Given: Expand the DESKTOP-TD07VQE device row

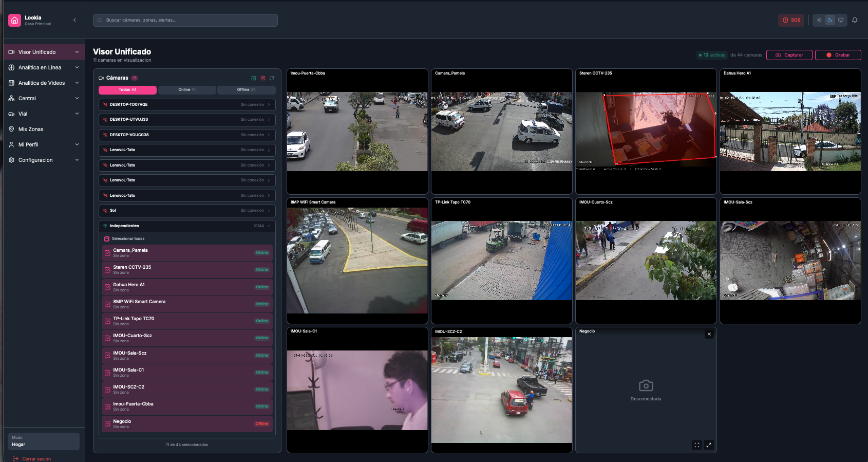Looking at the screenshot, I should 187,105.
